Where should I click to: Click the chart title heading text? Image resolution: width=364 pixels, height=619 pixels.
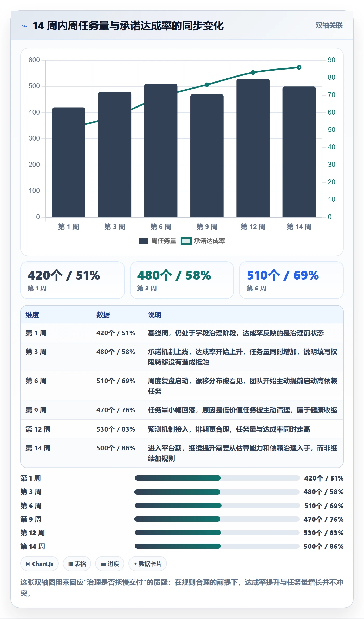pos(128,26)
